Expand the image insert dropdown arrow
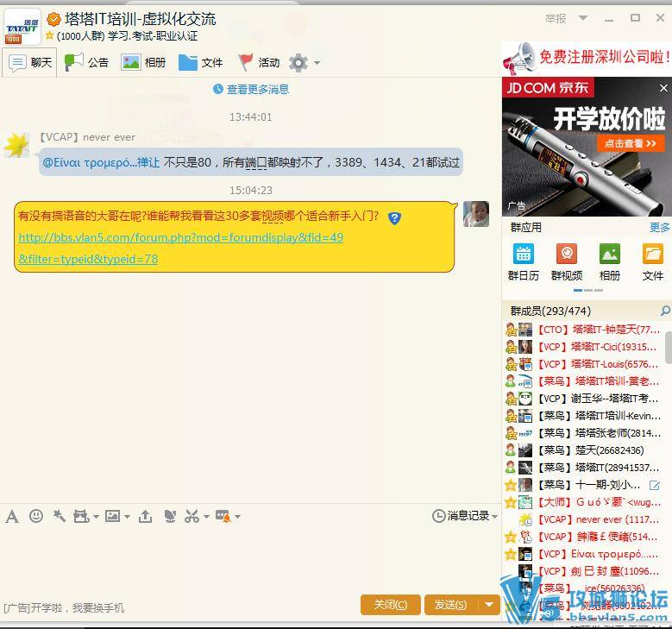The image size is (672, 629). coord(127,517)
